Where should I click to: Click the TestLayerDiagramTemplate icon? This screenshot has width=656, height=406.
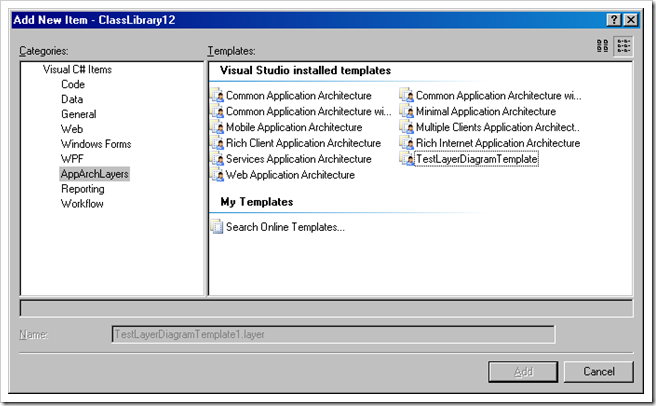click(407, 159)
